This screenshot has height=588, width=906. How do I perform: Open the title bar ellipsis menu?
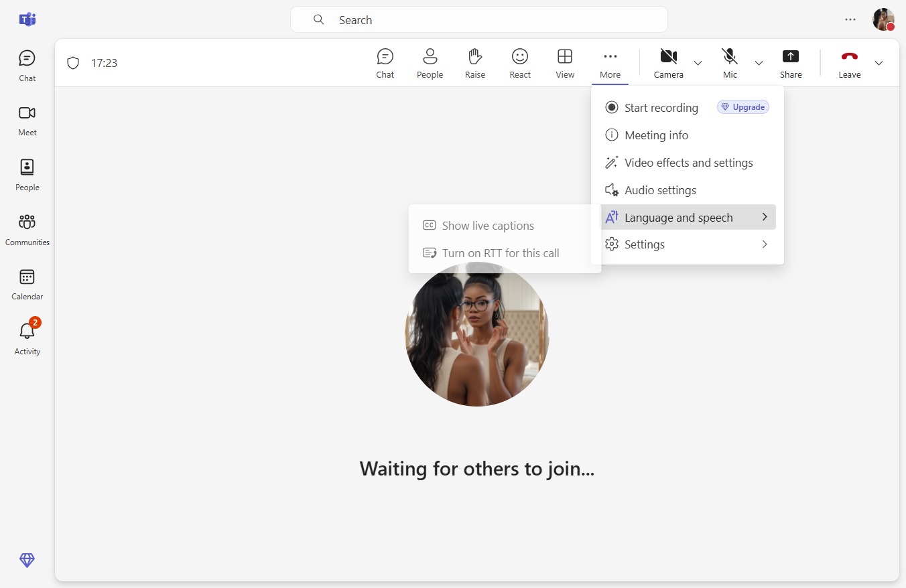(x=850, y=19)
